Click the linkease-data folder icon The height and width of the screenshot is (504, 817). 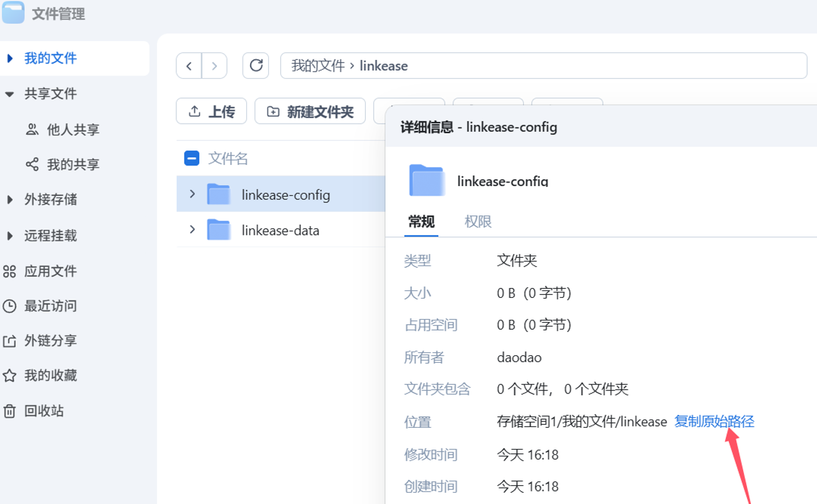click(x=219, y=230)
